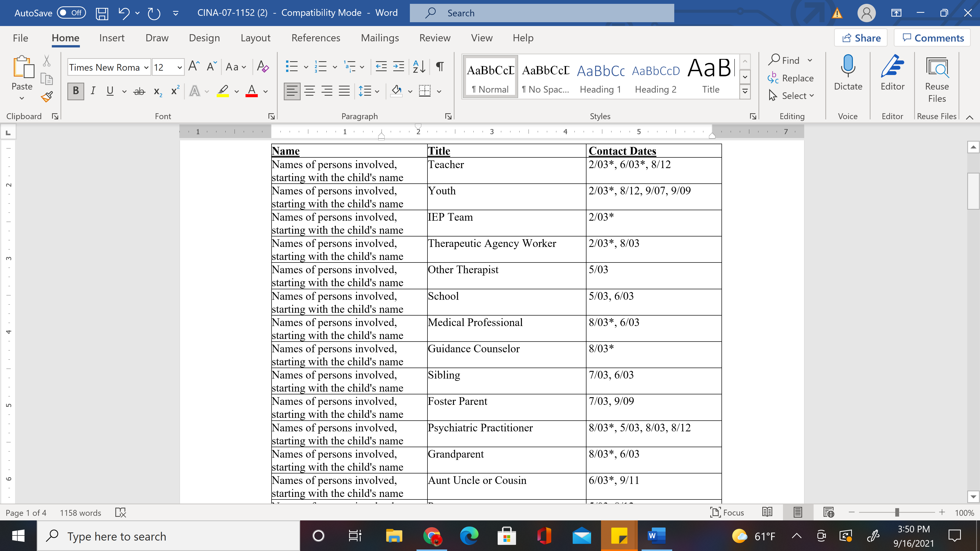Click the Increase Indent icon
Viewport: 980px width, 551px height.
click(398, 67)
